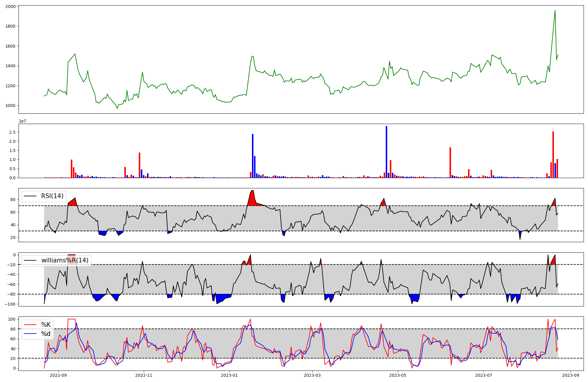Click the 2022-09 x-axis date label
The height and width of the screenshot is (382, 588).
coord(58,375)
